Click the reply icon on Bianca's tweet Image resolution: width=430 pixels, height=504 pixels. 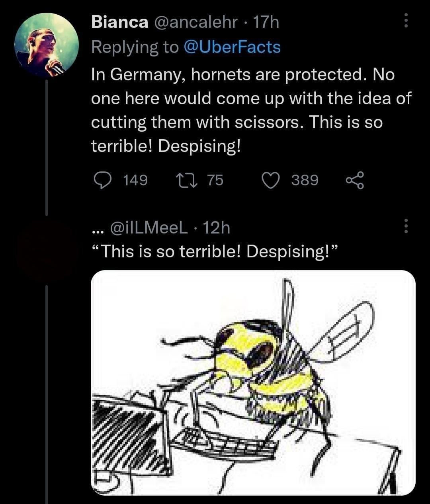(x=104, y=181)
